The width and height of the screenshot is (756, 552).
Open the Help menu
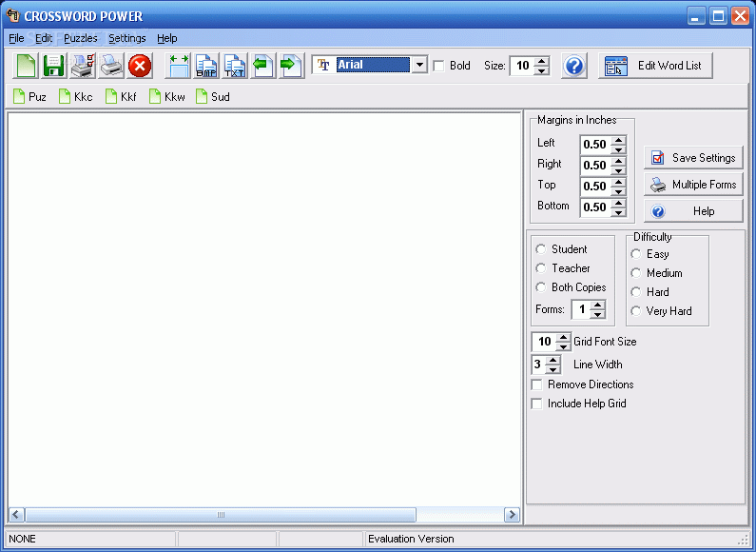167,38
